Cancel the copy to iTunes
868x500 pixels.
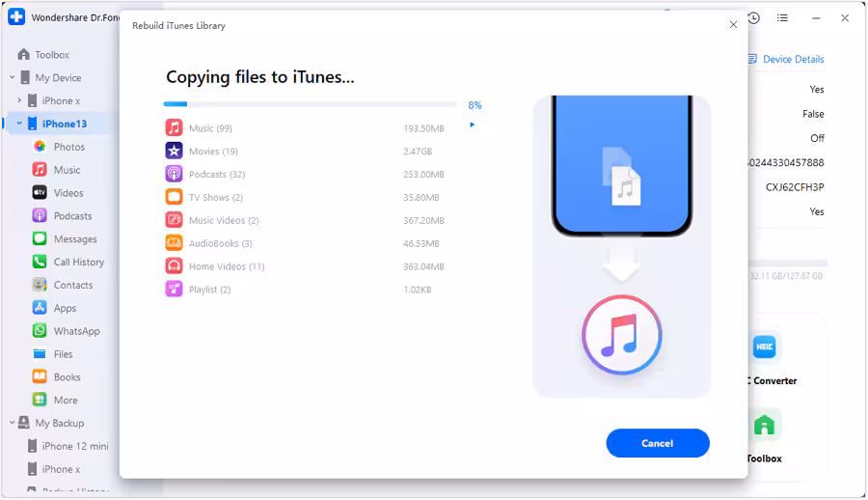pos(658,443)
